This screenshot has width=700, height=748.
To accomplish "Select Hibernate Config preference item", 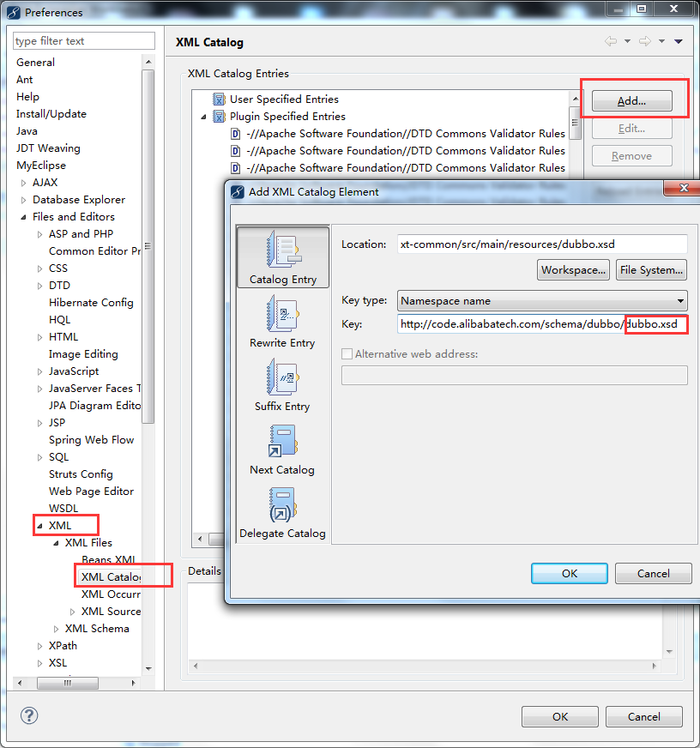I will tap(91, 303).
